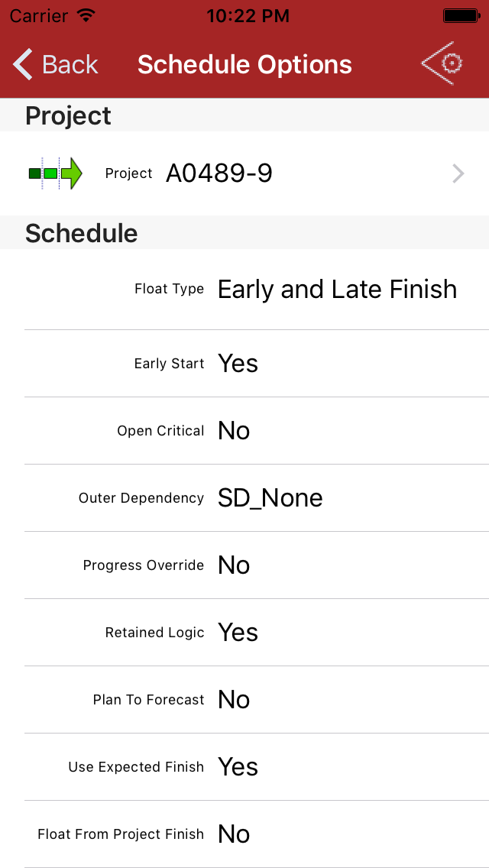Viewport: 489px width, 868px height.
Task: Tap the Wi-Fi icon in status bar
Action: click(86, 15)
